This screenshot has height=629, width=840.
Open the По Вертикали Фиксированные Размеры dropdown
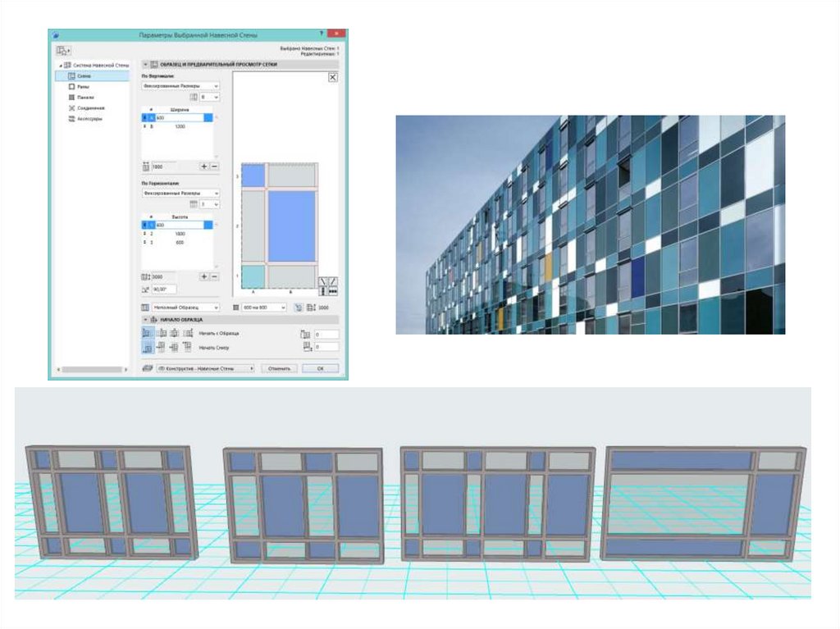point(180,85)
